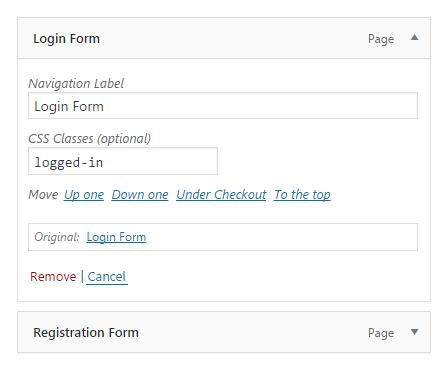Click the separator between Remove and Cancel
Image resolution: width=448 pixels, height=370 pixels.
point(82,277)
